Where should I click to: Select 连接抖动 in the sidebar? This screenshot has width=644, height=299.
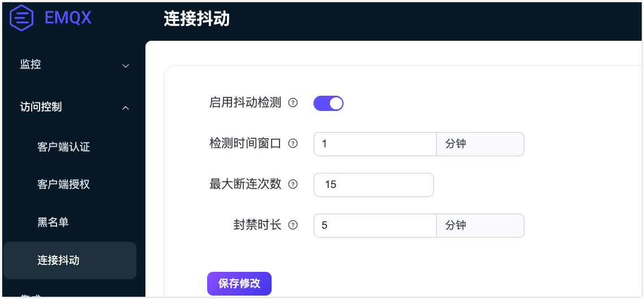pyautogui.click(x=58, y=260)
